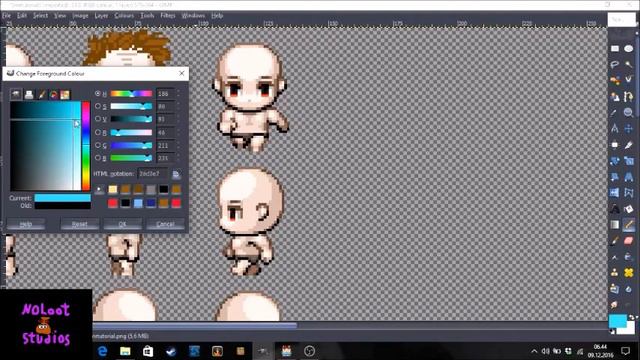Viewport: 640px width, 360px height.
Task: Click the cyan foreground colour in toolbox
Action: click(x=617, y=321)
